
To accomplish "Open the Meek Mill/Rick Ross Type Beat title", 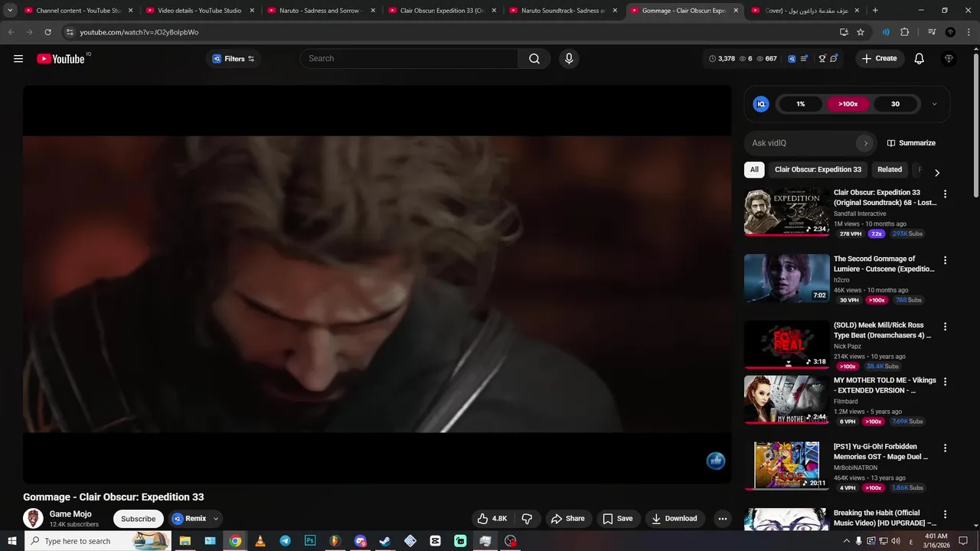I will [882, 331].
